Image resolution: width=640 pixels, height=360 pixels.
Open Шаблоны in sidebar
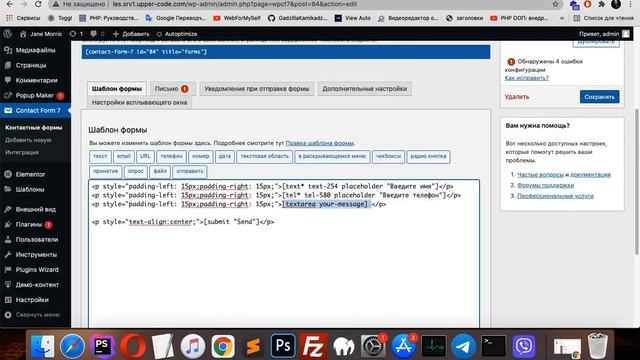(x=35, y=189)
